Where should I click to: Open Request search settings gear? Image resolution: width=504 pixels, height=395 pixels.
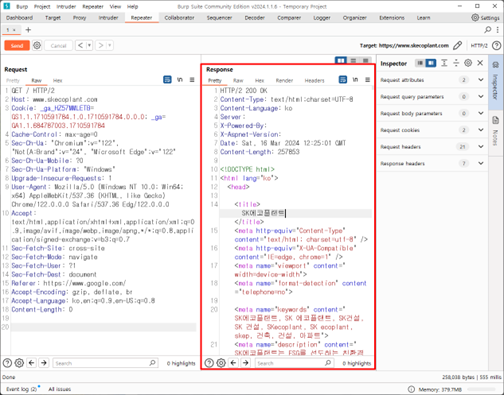(19, 363)
